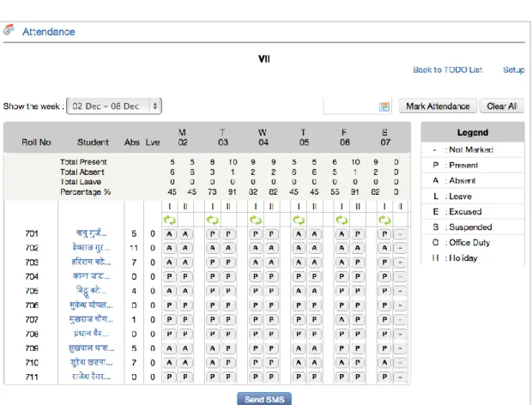532x405 pixels.
Task: Click the date input field beside calendar
Action: pyautogui.click(x=350, y=106)
